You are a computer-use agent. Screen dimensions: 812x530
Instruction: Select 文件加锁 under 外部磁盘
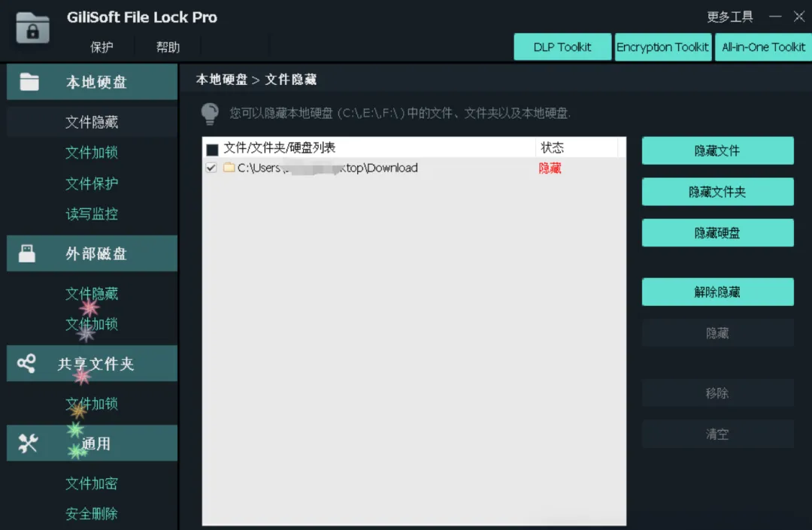click(x=92, y=324)
